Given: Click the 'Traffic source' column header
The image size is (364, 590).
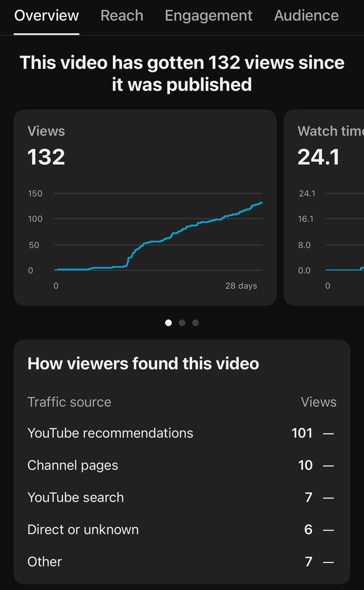Looking at the screenshot, I should [69, 402].
